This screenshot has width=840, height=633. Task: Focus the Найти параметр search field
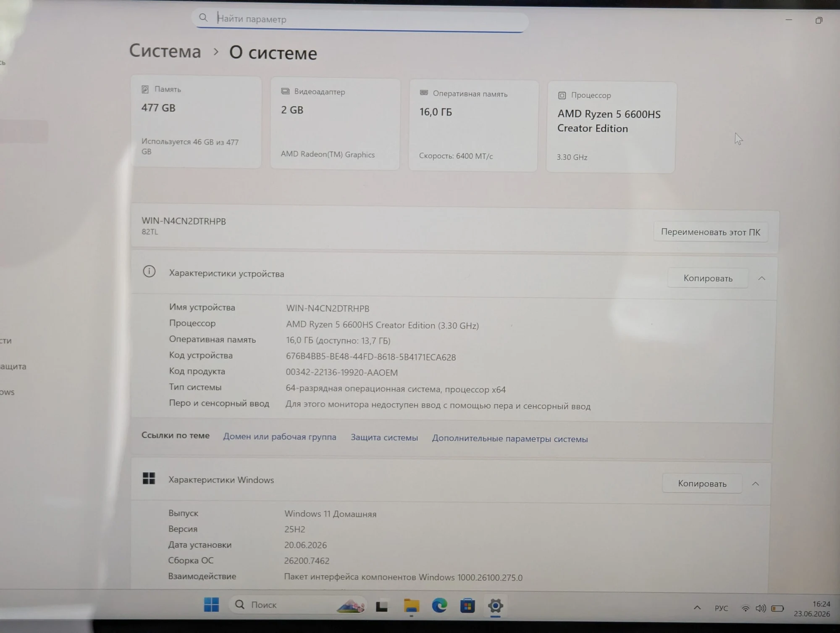360,20
